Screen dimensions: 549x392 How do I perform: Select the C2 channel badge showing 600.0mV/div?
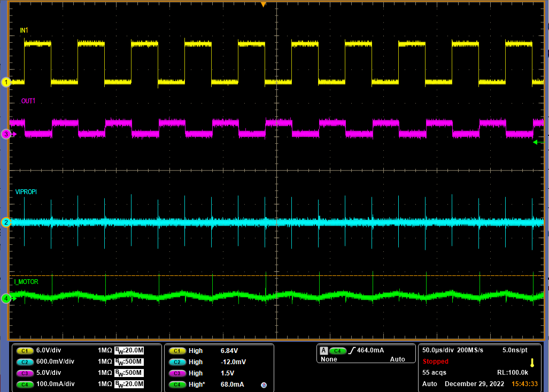coord(24,362)
